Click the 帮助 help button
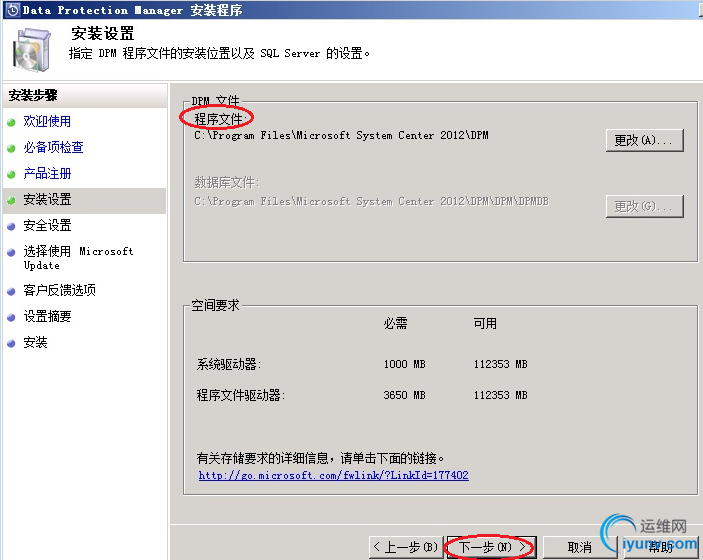The image size is (703, 560). click(x=660, y=547)
